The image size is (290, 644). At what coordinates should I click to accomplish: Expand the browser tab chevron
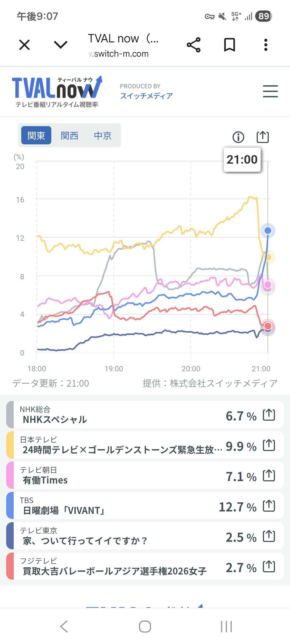click(61, 45)
